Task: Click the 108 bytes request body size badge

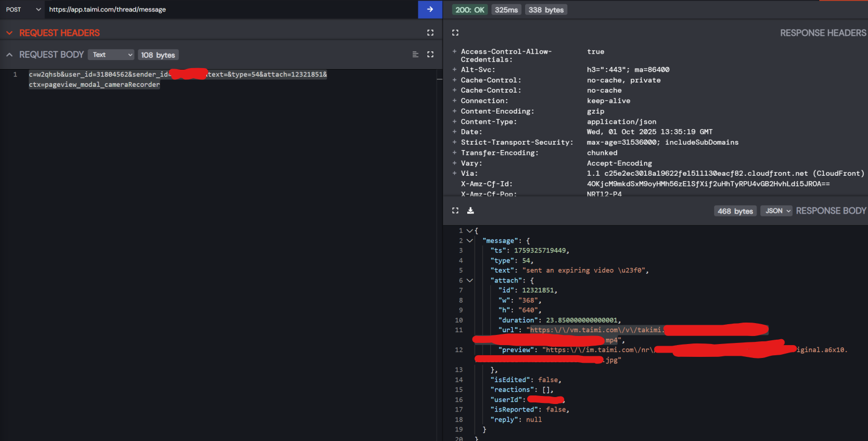Action: [x=158, y=55]
